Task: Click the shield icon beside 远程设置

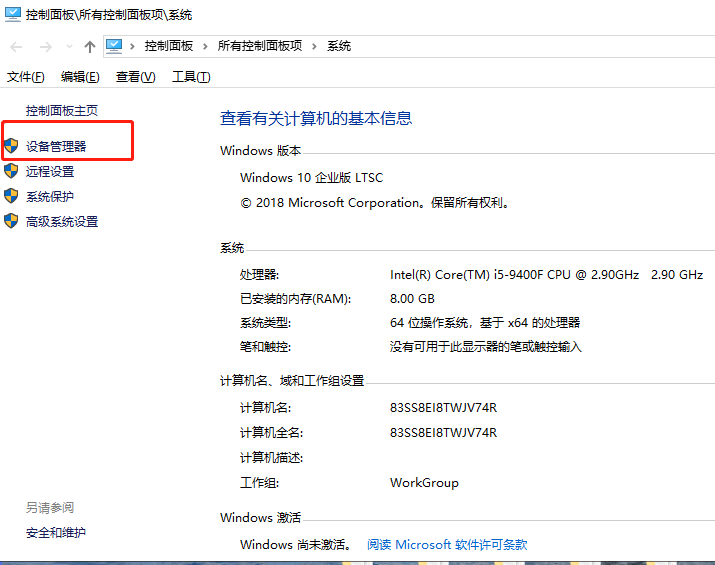Action: coord(11,171)
